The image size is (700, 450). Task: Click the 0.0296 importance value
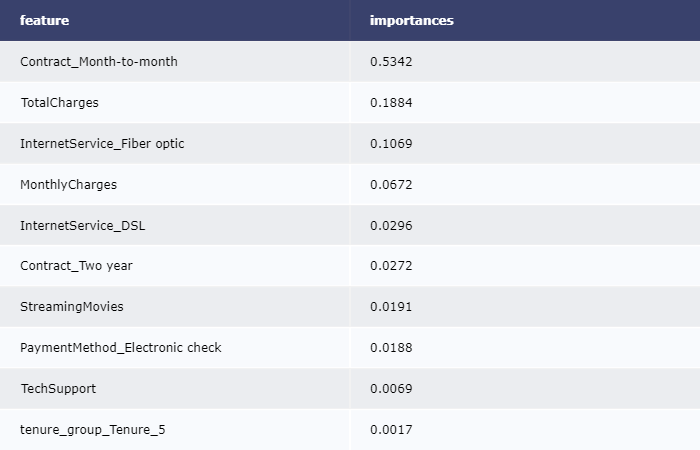391,226
